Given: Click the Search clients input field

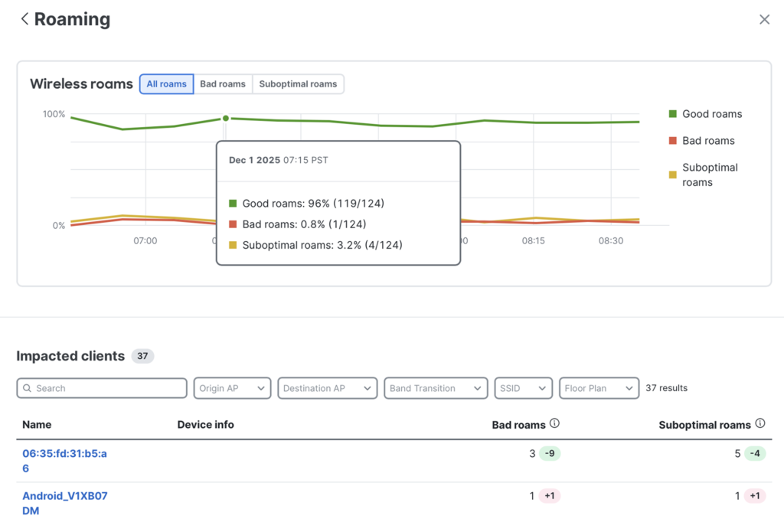Looking at the screenshot, I should pos(109,388).
